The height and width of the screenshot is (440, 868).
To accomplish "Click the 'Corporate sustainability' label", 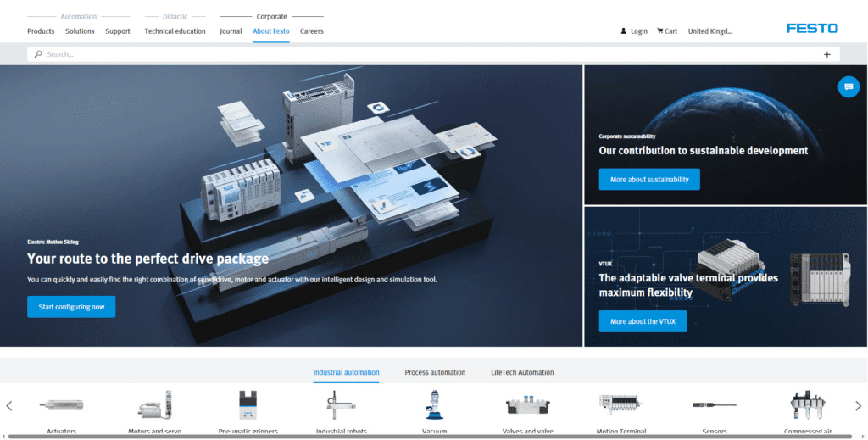I will (x=627, y=136).
